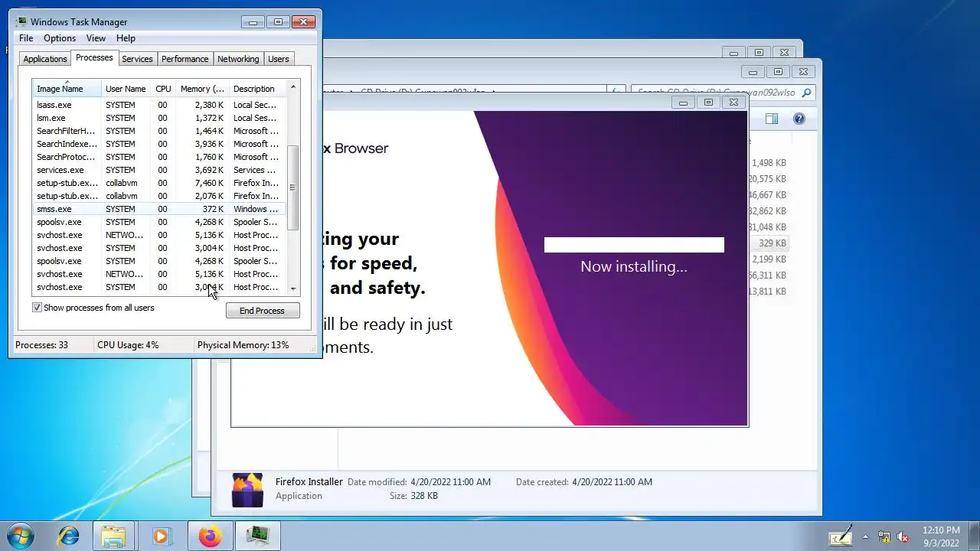Image resolution: width=980 pixels, height=551 pixels.
Task: Launch Windows Media Player from the taskbar
Action: (161, 536)
